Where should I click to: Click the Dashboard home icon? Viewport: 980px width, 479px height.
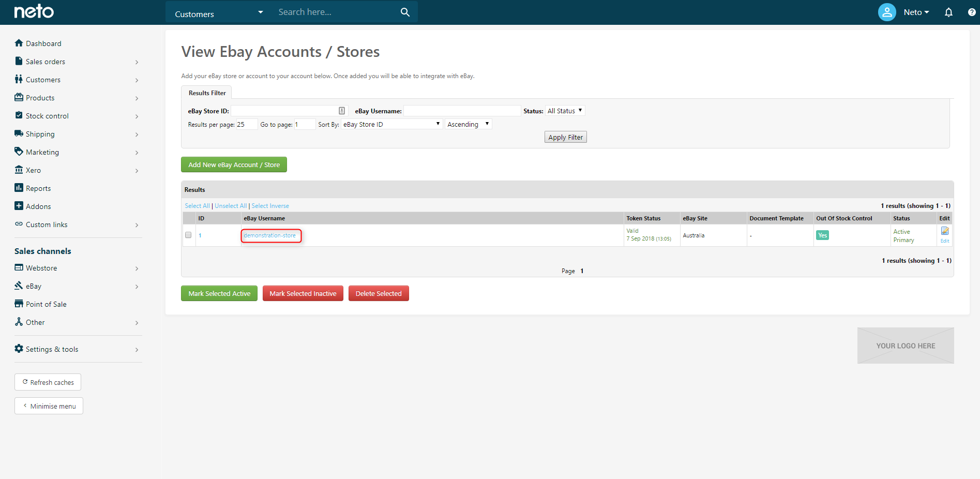[19, 43]
